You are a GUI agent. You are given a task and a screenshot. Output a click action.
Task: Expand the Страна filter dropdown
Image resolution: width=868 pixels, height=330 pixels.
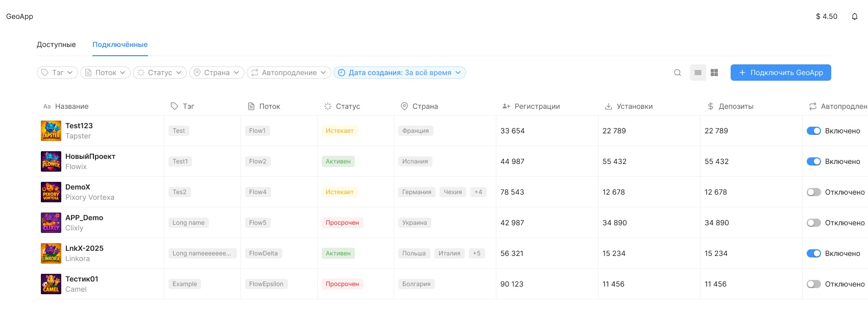pyautogui.click(x=216, y=73)
